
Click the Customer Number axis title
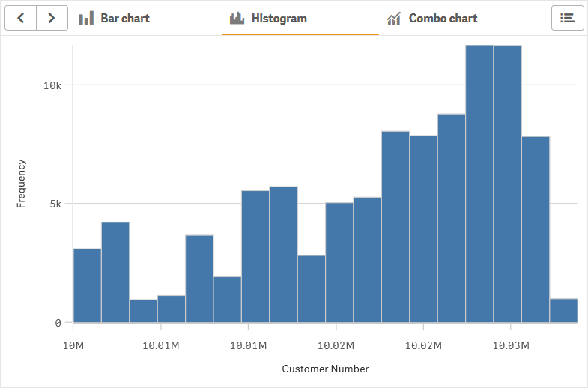pyautogui.click(x=325, y=369)
